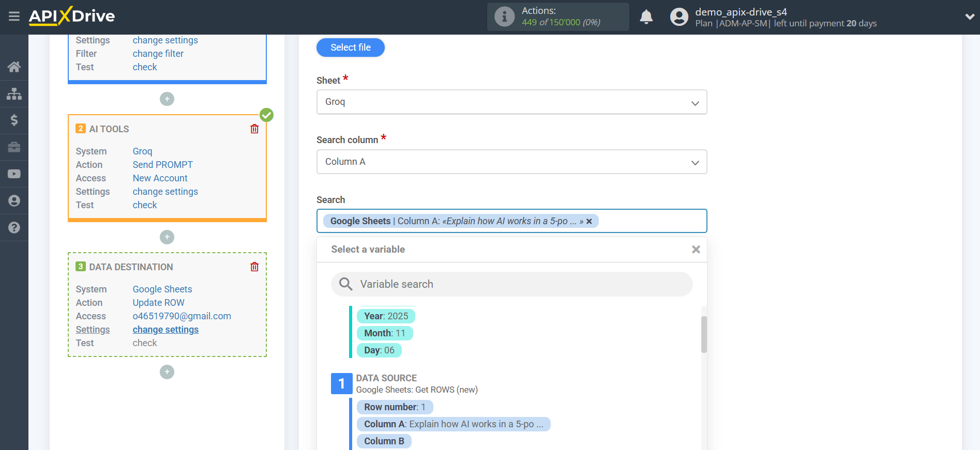Click the Update ROW action link
The height and width of the screenshot is (450, 980).
pos(158,303)
